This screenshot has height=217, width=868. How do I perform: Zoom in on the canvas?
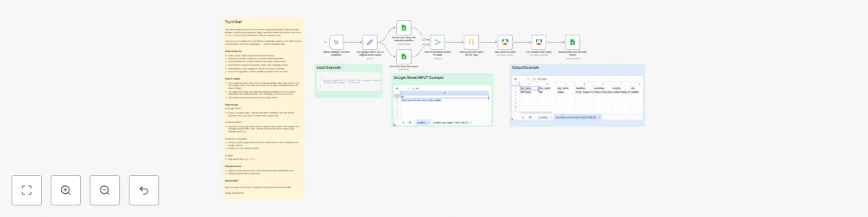click(66, 190)
